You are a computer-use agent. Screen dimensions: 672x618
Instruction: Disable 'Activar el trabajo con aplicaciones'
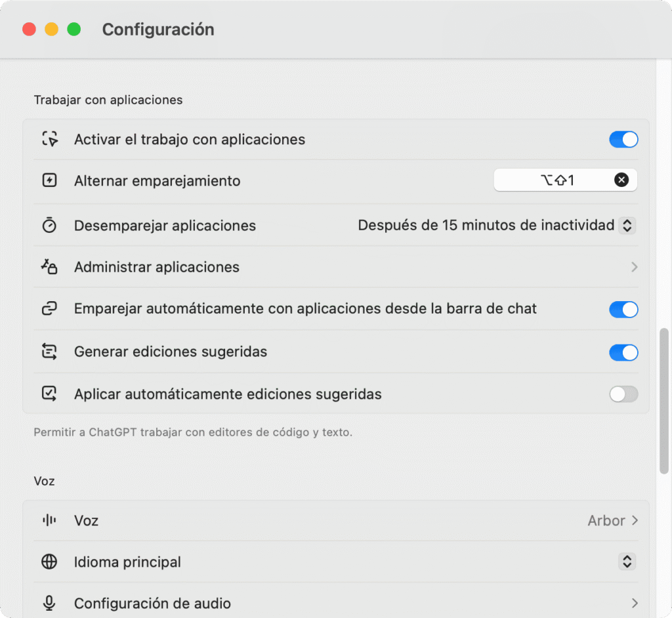click(x=623, y=139)
